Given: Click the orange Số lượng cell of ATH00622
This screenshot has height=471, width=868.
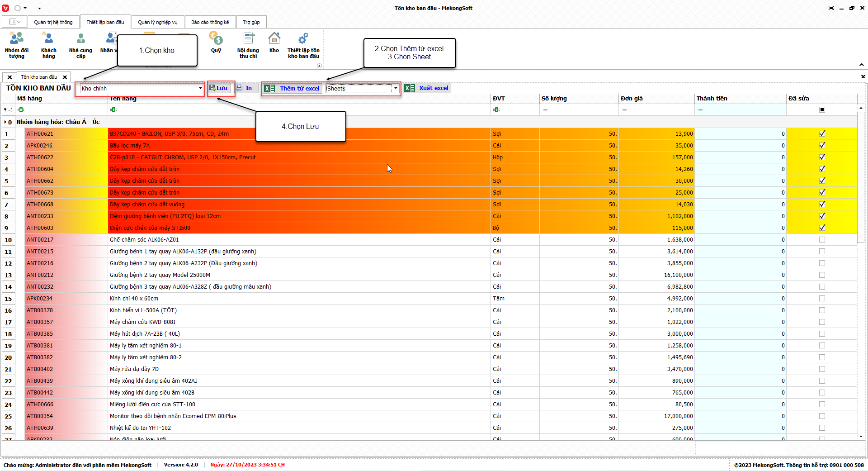Looking at the screenshot, I should tap(579, 157).
